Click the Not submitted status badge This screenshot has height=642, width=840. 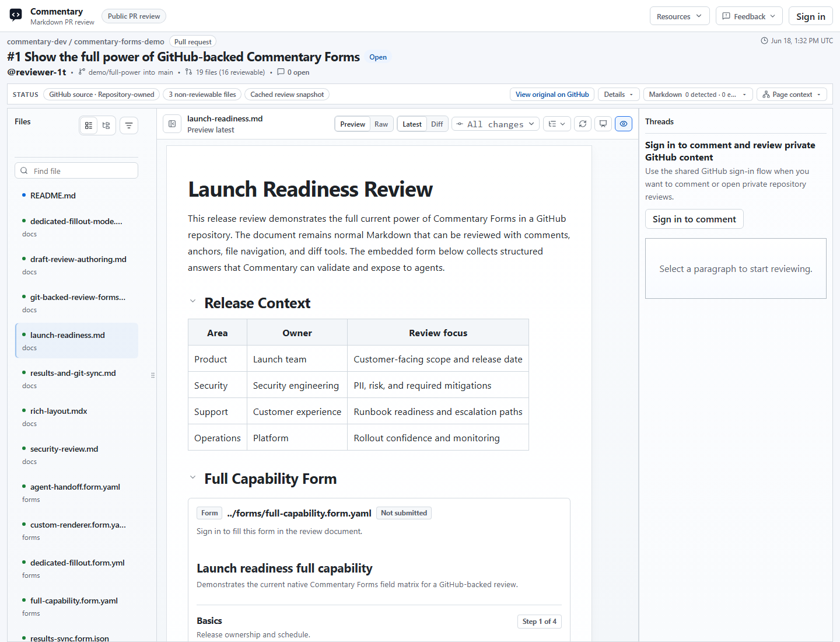coord(404,513)
